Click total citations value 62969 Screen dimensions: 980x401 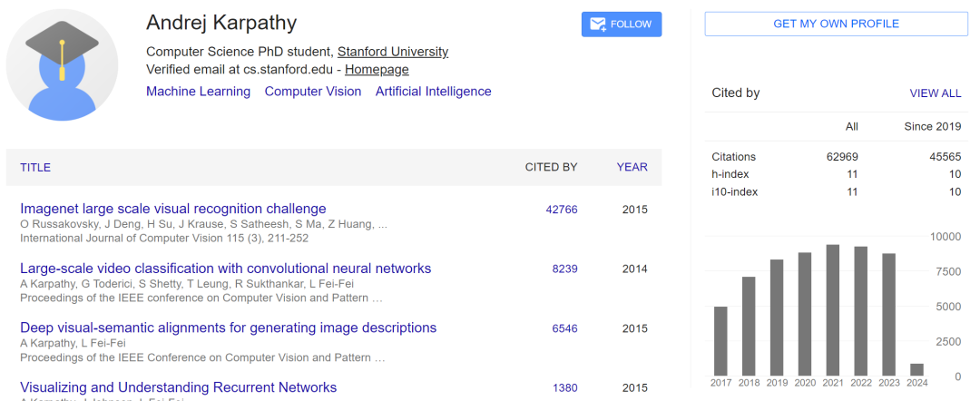click(x=842, y=157)
